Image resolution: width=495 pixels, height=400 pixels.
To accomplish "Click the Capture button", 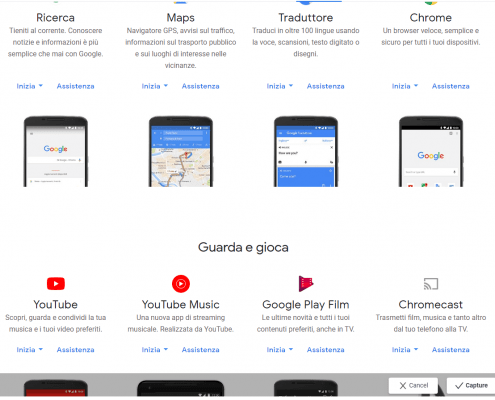I will click(x=471, y=386).
